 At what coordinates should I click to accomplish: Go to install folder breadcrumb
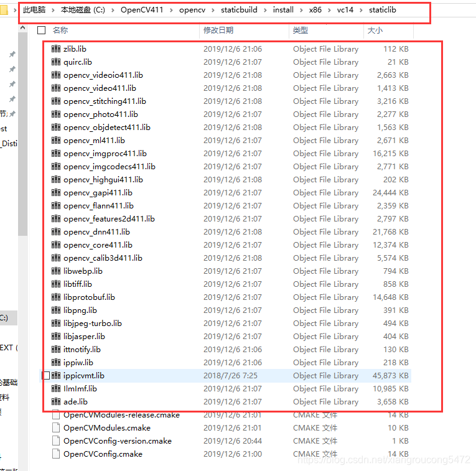tap(283, 10)
